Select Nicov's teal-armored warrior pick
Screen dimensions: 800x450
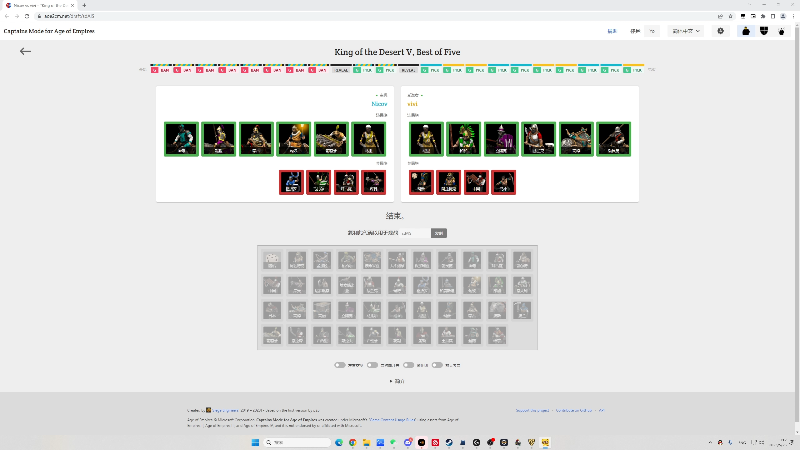pos(181,139)
